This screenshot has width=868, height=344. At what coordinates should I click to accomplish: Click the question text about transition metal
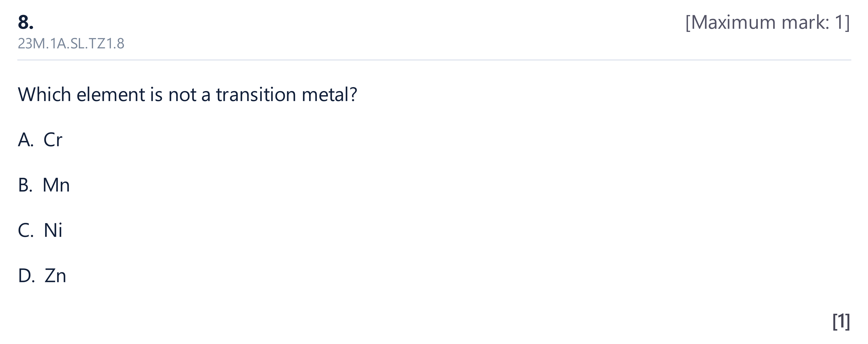coord(187,94)
